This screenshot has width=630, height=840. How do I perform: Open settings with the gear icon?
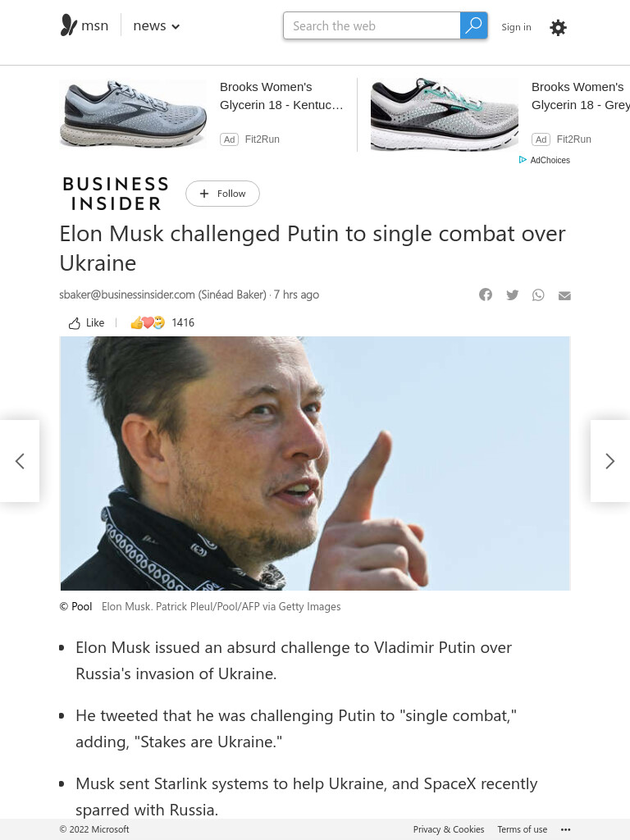(558, 27)
